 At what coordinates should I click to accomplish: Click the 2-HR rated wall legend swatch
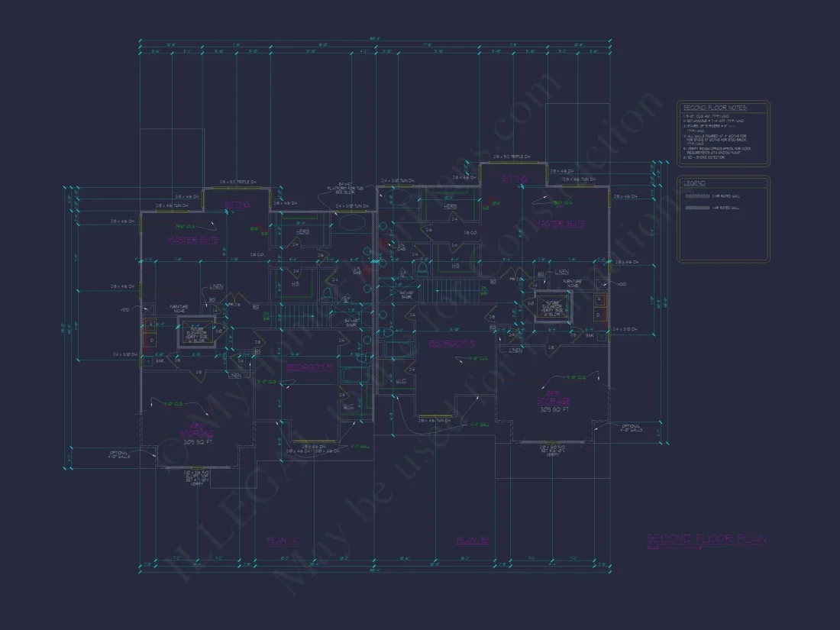tap(698, 196)
